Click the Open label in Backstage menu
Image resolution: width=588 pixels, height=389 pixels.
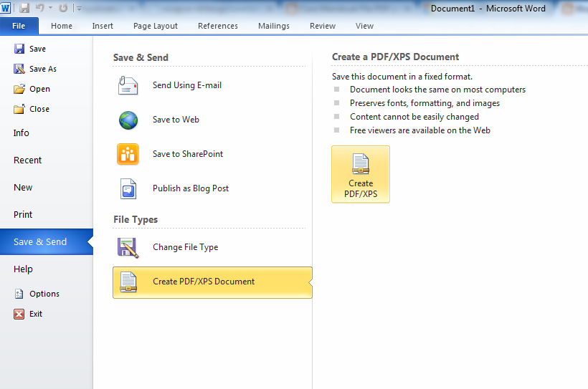click(x=39, y=89)
